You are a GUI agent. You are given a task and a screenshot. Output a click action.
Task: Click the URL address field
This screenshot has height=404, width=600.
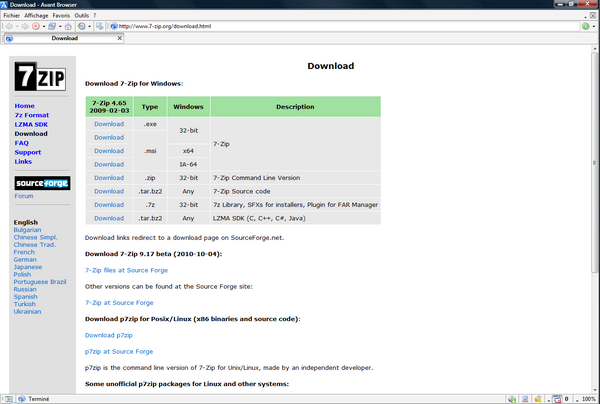click(344, 26)
